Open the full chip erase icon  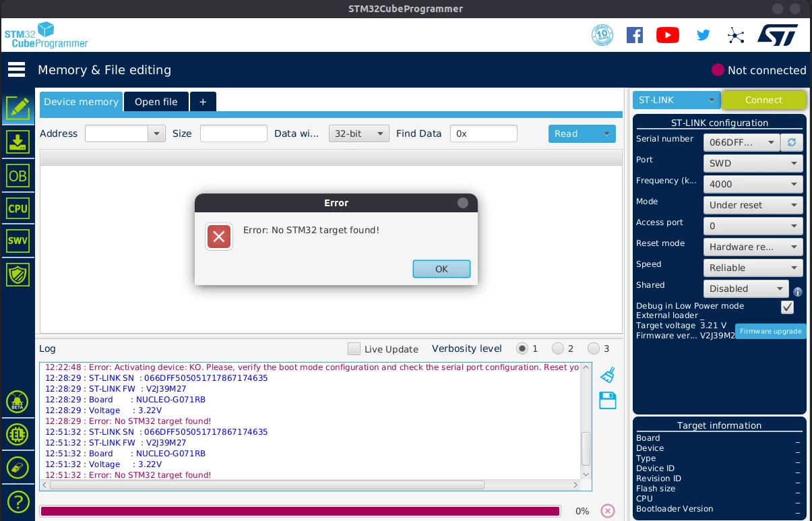pyautogui.click(x=18, y=468)
